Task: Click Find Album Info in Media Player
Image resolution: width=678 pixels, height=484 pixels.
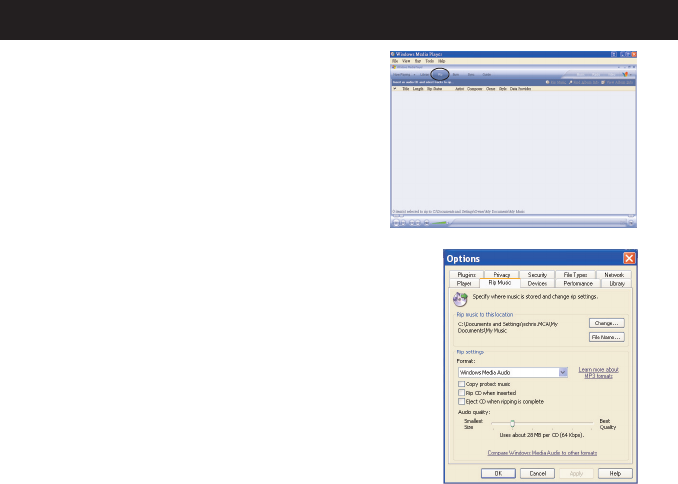Action: point(583,82)
